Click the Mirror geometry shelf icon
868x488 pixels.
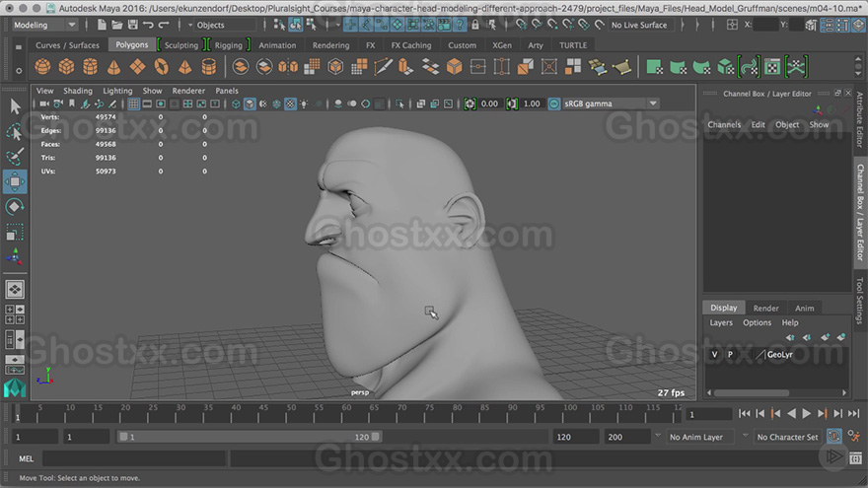[x=288, y=67]
